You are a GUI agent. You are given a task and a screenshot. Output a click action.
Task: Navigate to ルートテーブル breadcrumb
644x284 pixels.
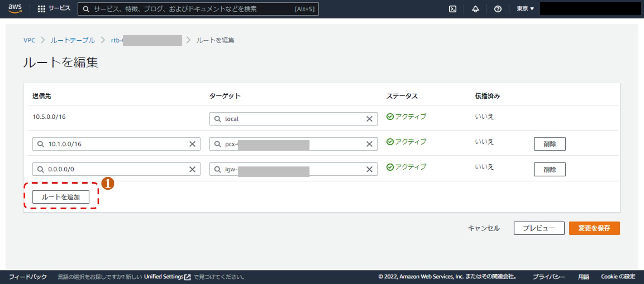73,40
